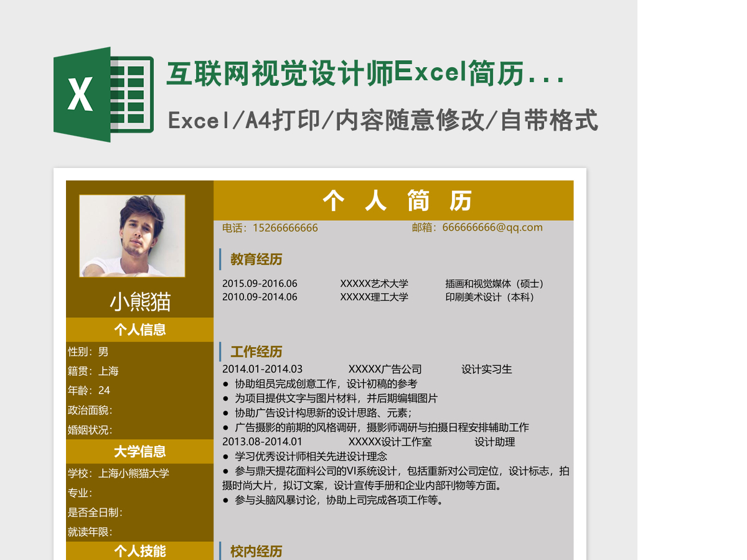
Task: Select the '个人信息' section header
Action: 140,330
